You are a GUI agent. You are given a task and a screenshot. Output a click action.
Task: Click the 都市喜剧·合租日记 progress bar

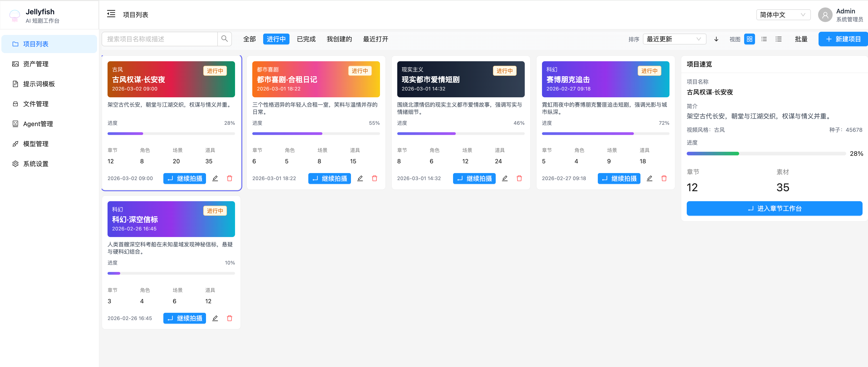316,133
